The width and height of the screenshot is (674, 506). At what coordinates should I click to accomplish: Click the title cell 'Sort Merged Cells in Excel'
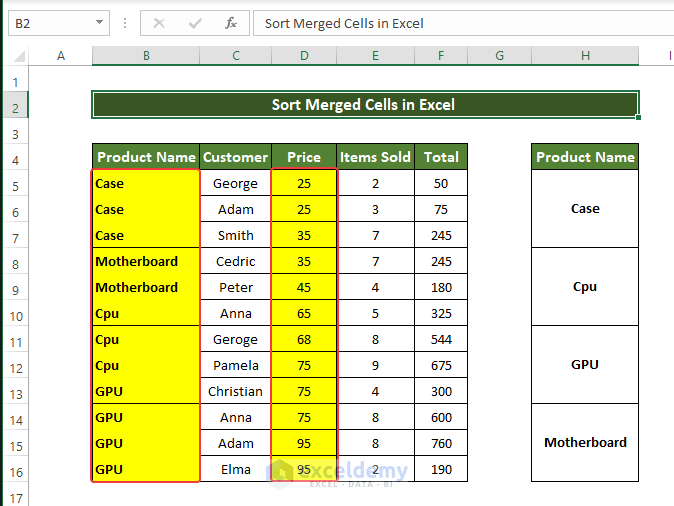[x=365, y=104]
